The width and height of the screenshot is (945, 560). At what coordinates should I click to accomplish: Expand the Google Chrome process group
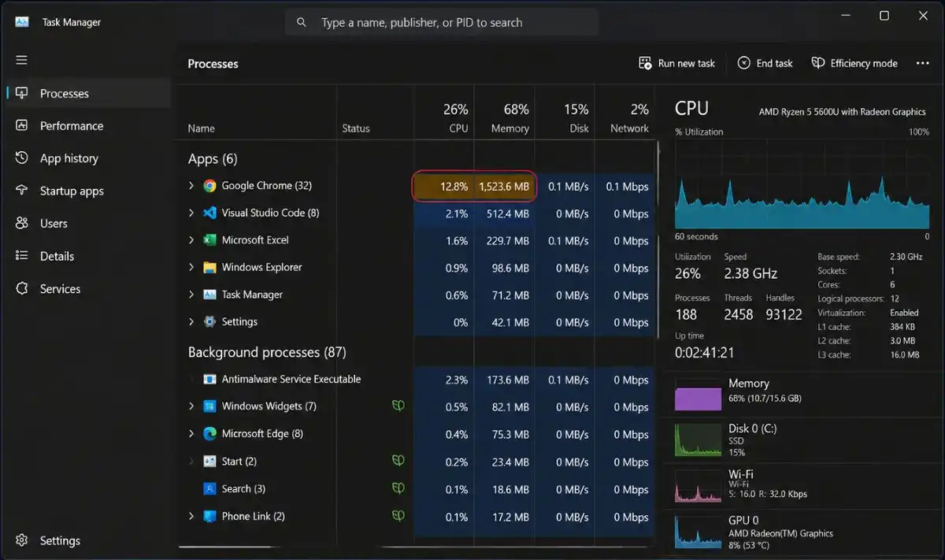pyautogui.click(x=191, y=186)
